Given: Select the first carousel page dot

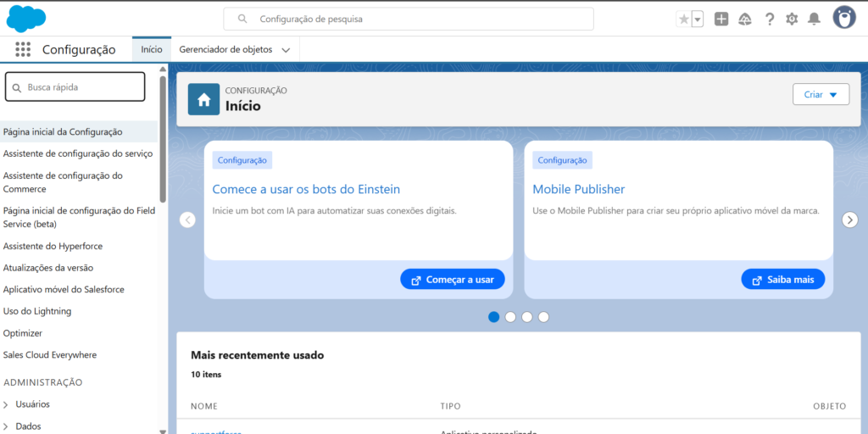Looking at the screenshot, I should tap(494, 317).
